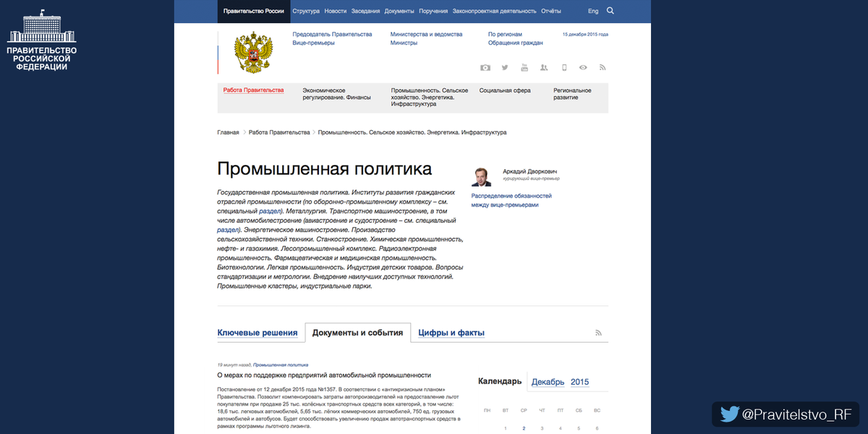Image resolution: width=868 pixels, height=434 pixels.
Task: Open the YouTube channel icon
Action: point(524,67)
